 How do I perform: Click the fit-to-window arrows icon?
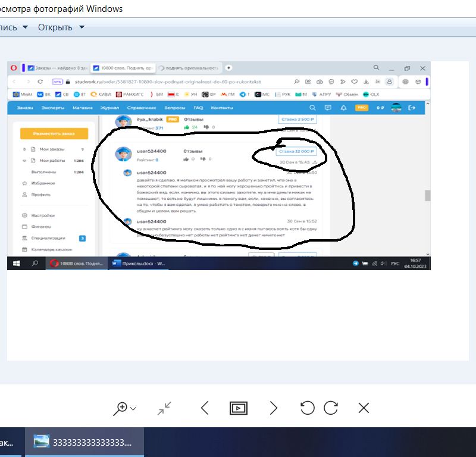(164, 408)
